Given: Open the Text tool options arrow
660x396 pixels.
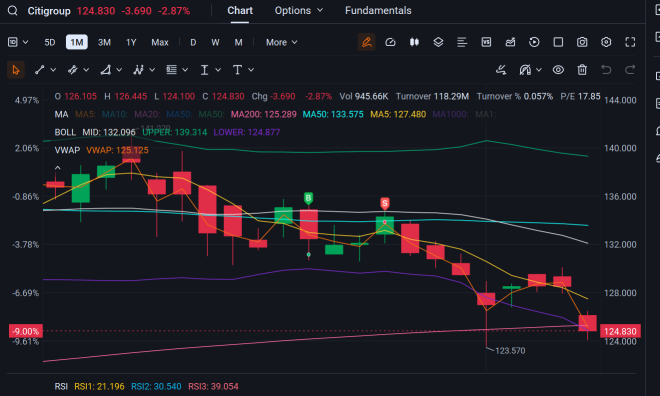Looking at the screenshot, I should coord(251,70).
